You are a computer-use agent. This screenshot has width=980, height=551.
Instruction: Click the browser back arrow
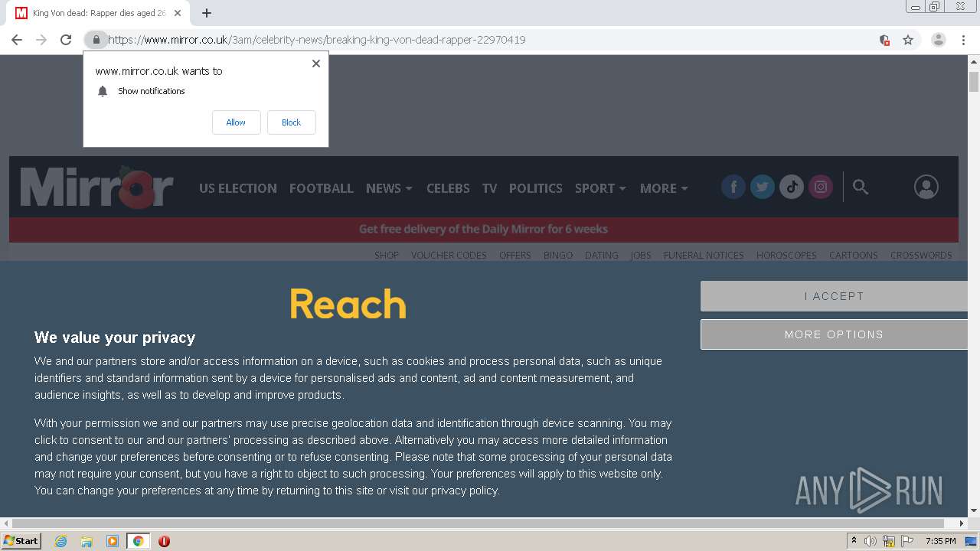click(17, 40)
